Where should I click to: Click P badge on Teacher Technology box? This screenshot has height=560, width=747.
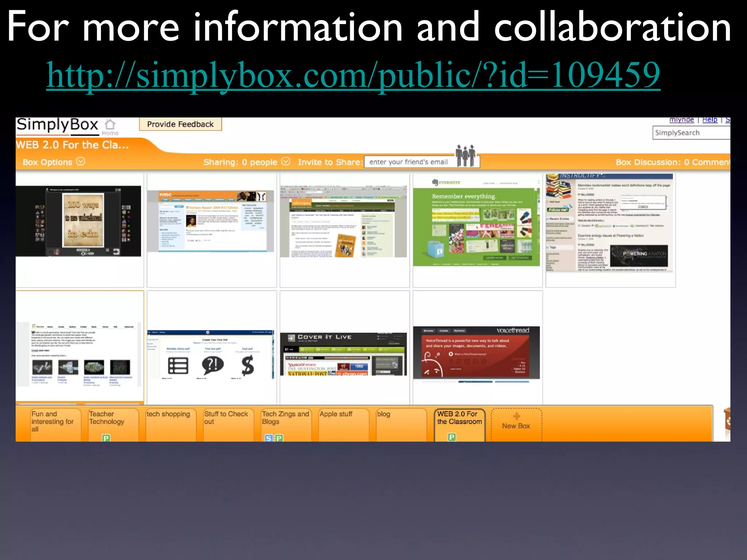tap(106, 438)
